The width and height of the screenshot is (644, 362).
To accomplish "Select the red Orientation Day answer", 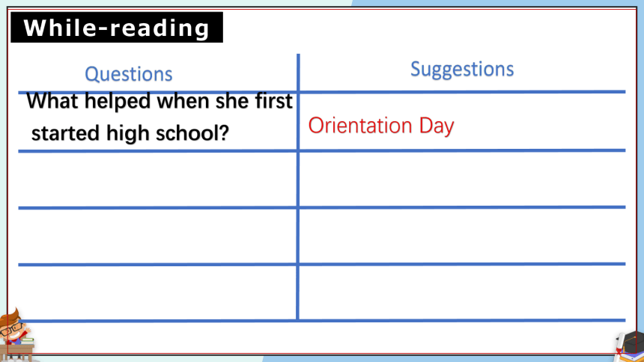I will pyautogui.click(x=380, y=126).
